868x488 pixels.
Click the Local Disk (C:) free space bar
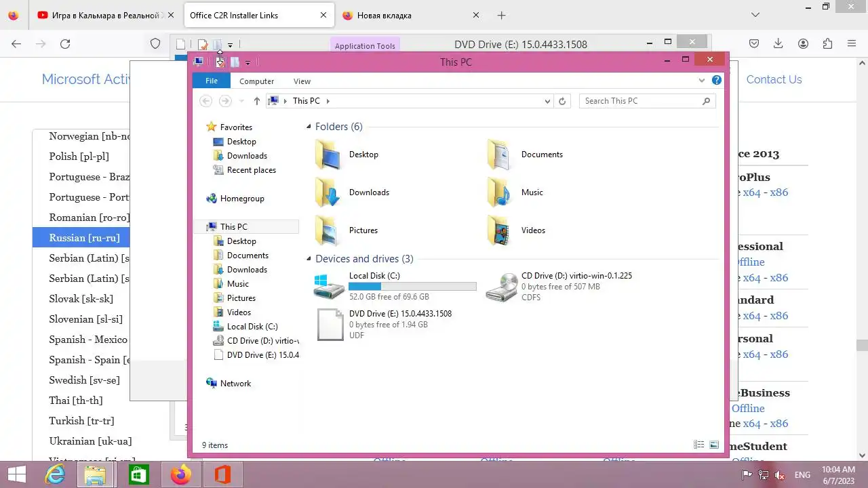pos(412,287)
